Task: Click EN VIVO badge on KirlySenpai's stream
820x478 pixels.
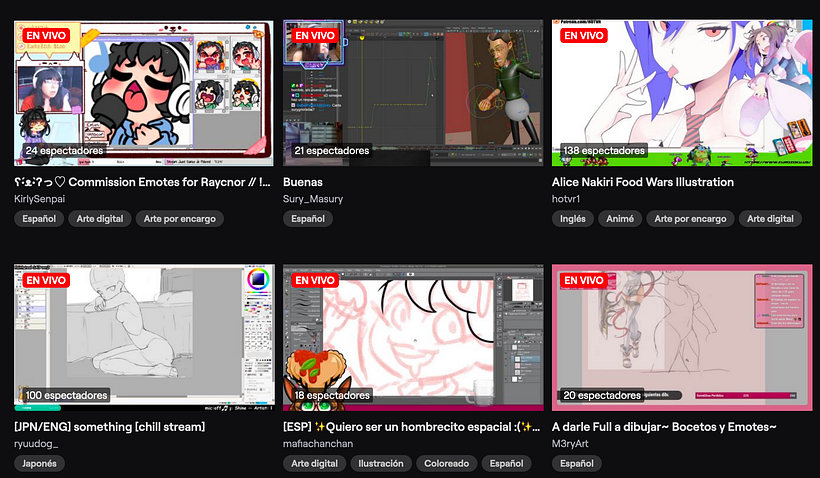Action: pyautogui.click(x=46, y=36)
